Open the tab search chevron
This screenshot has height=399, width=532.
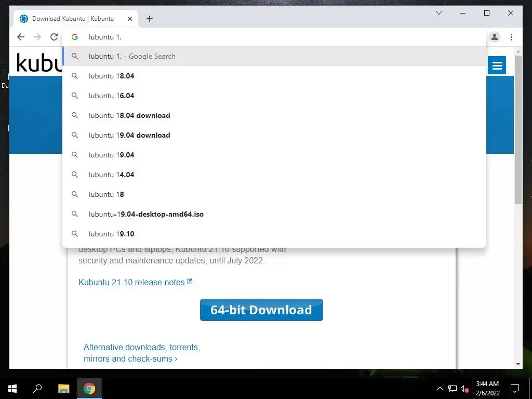tap(439, 13)
